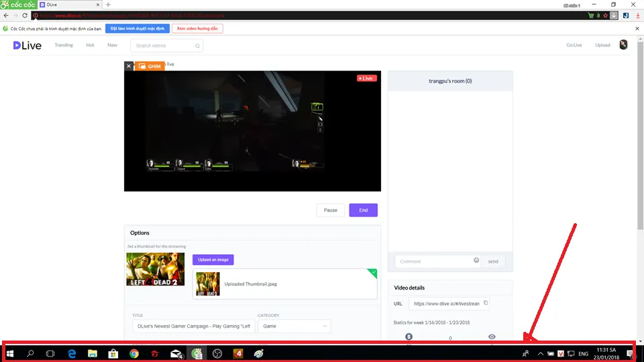Open the CATEGORY dropdown showing Game
The height and width of the screenshot is (362, 644).
coord(294,326)
